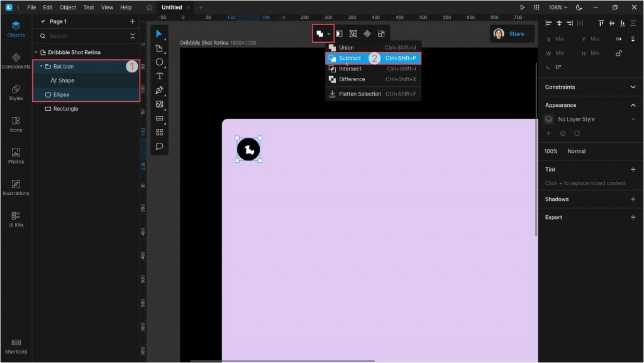Open the Styles panel
The height and width of the screenshot is (363, 644).
16,92
